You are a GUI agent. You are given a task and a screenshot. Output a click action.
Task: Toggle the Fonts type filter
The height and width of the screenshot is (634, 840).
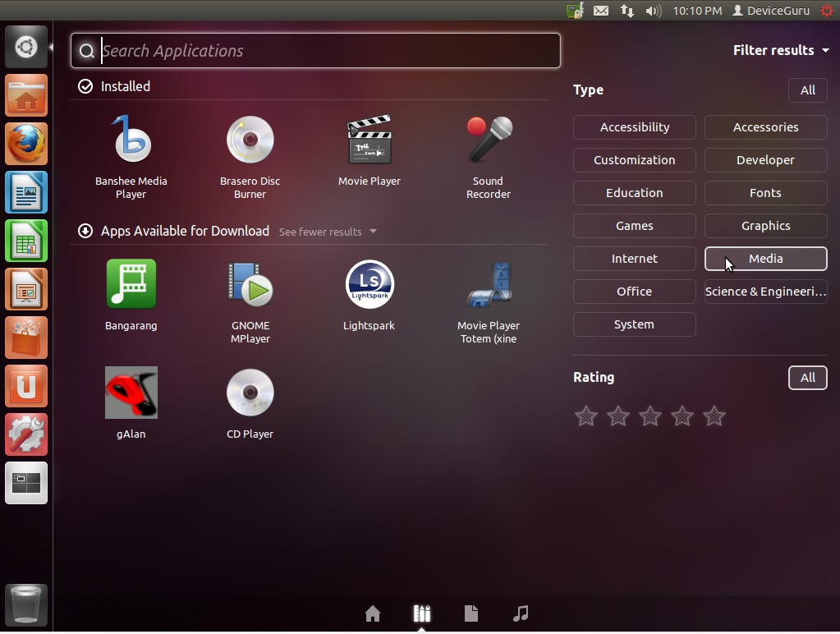point(765,193)
